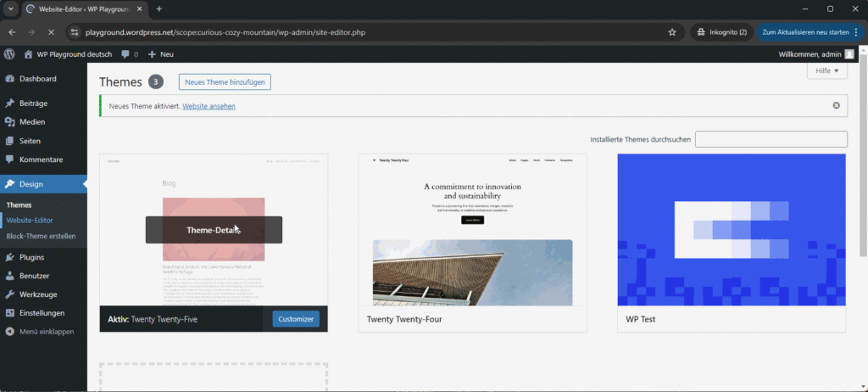
Task: Click the Customizer button
Action: (296, 319)
